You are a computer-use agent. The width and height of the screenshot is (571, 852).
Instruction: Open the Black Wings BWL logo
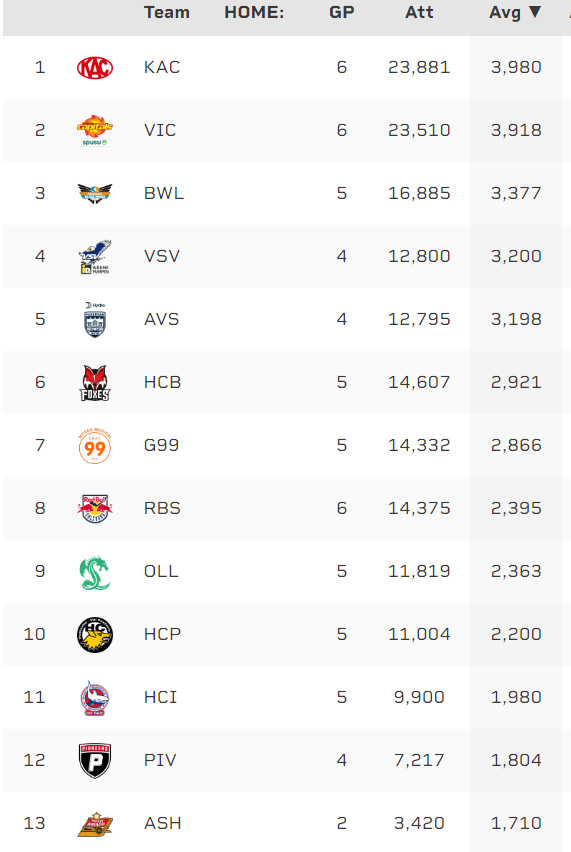(95, 193)
